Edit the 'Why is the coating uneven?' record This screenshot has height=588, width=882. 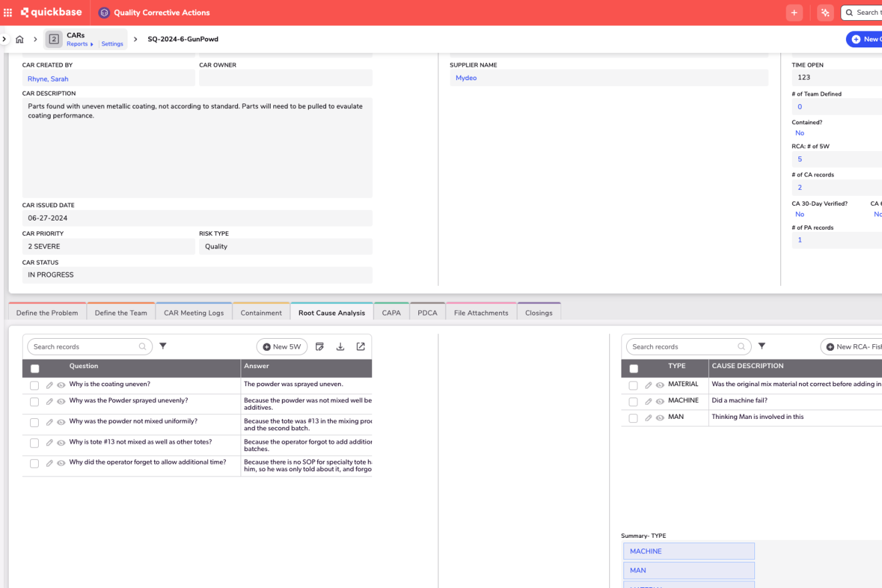click(49, 385)
